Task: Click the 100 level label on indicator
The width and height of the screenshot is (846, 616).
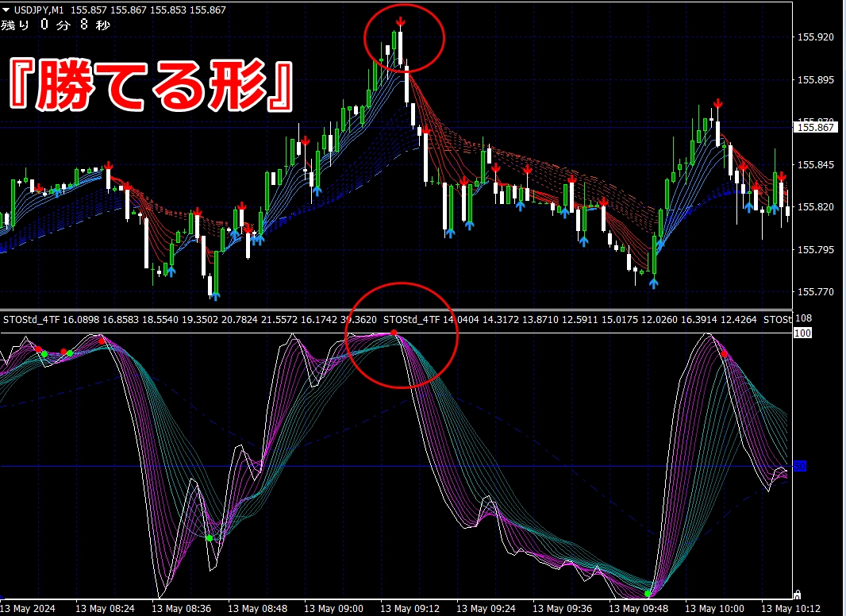Action: [803, 333]
